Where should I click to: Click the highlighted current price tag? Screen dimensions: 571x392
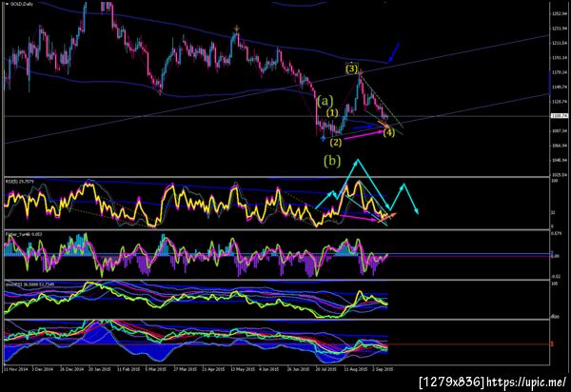pos(560,116)
